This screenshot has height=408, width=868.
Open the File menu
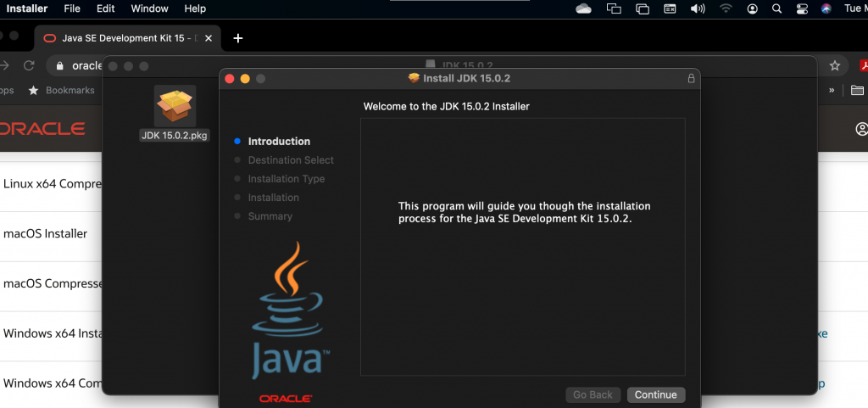click(72, 8)
